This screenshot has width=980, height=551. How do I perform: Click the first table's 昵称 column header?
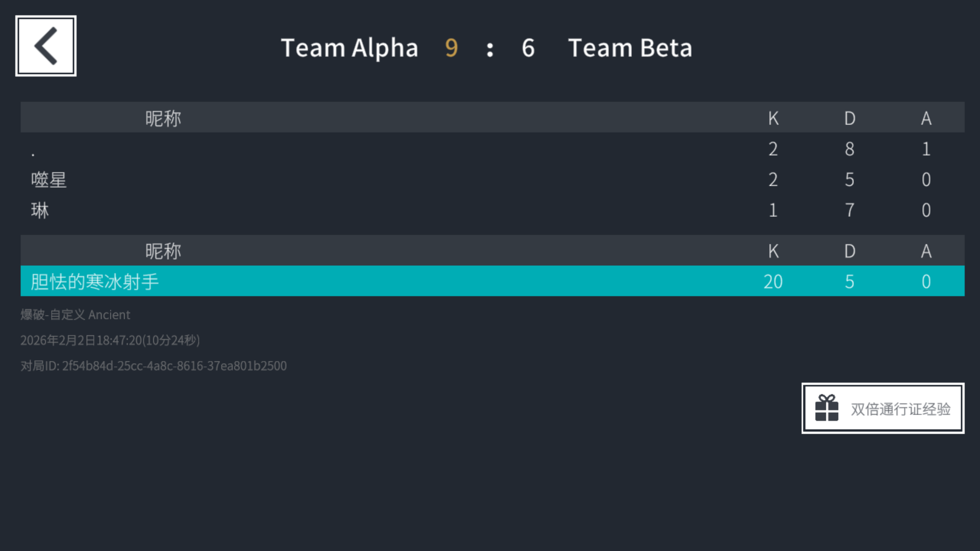(x=163, y=118)
